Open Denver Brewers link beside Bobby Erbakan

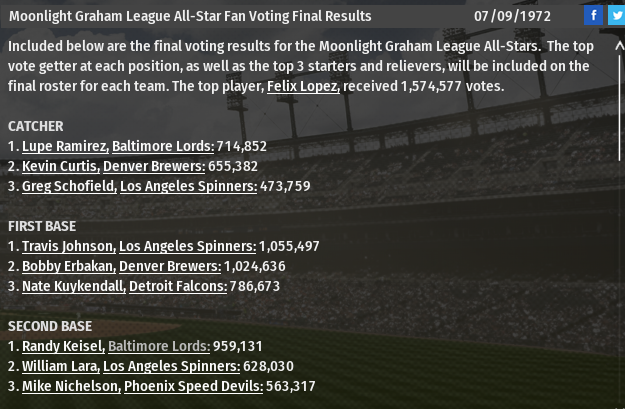(x=169, y=266)
